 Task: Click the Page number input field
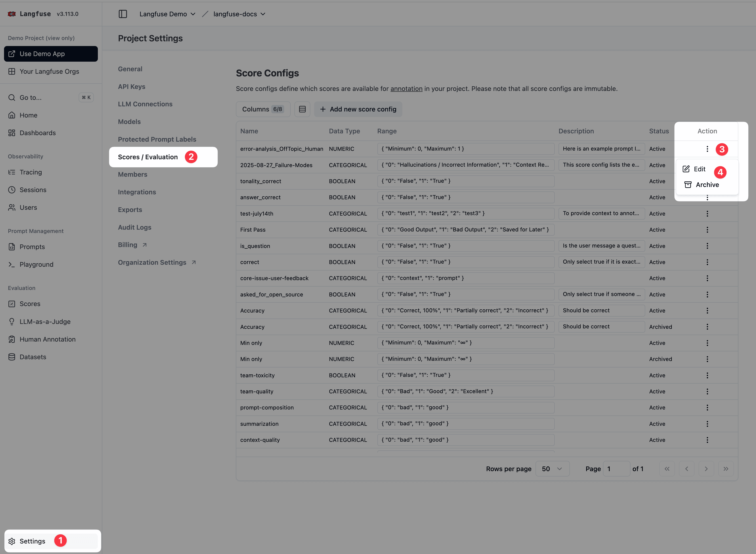[x=616, y=468]
